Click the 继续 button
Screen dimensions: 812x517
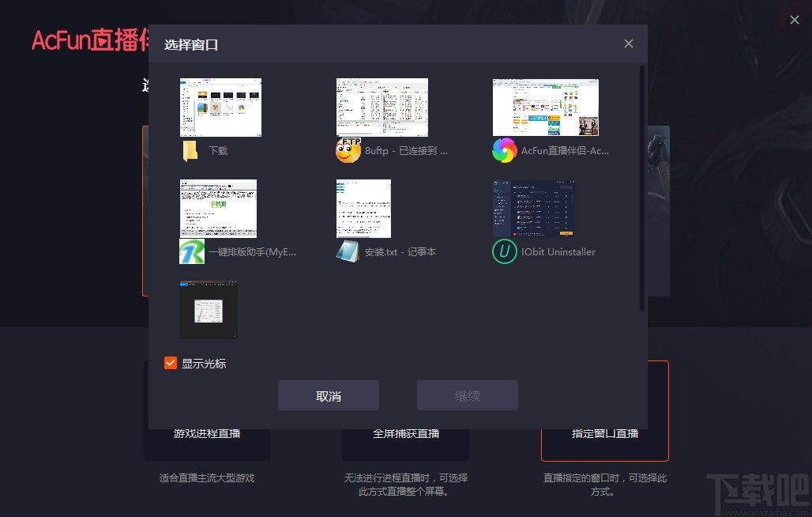coord(467,395)
